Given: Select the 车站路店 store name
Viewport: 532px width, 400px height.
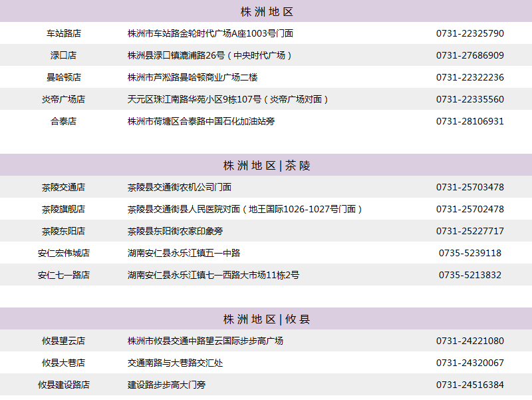Looking at the screenshot, I should click(64, 33).
